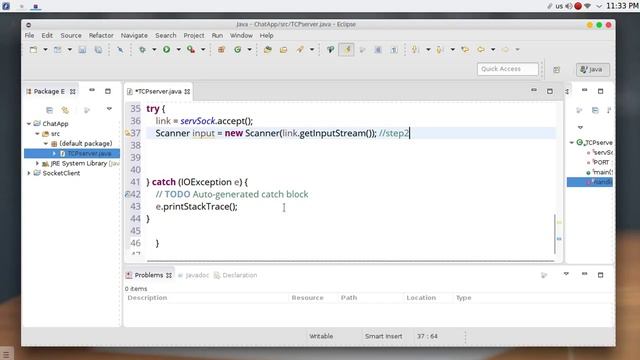Open the File menu
640x360 pixels.
[x=29, y=36]
